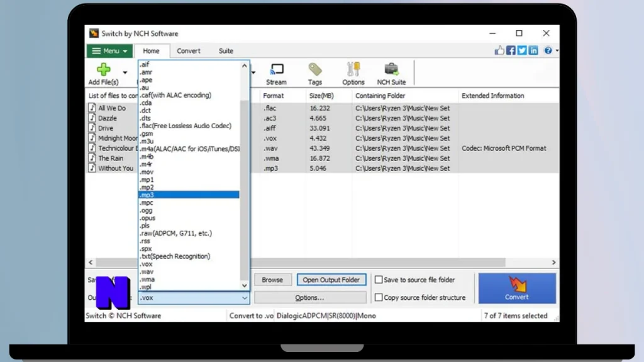
Task: Enable Save to source file folder
Action: (379, 280)
